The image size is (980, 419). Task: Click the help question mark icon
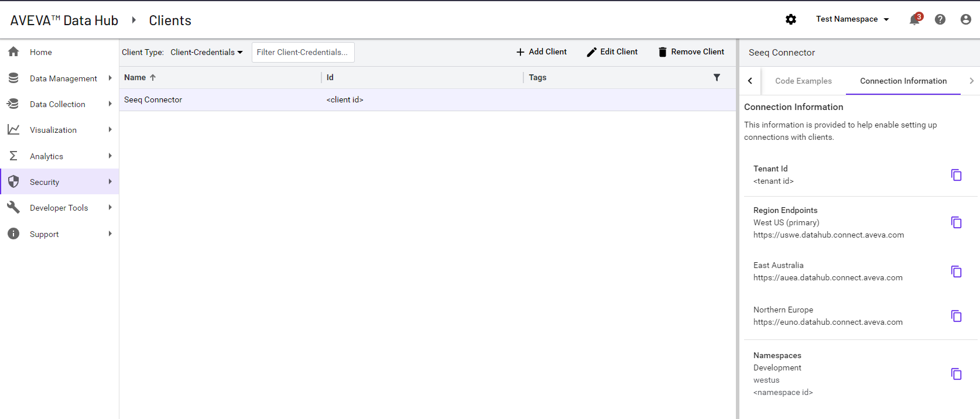pos(940,19)
